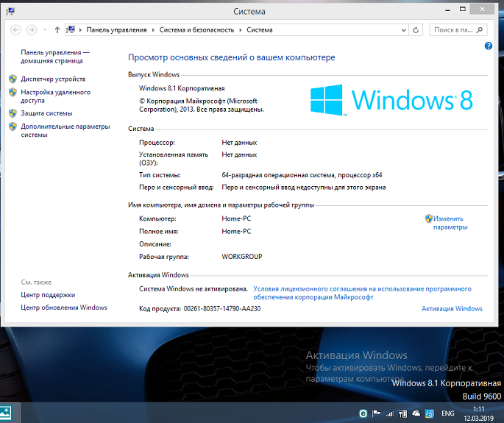
Task: Open Центр поддержки link
Action: [x=48, y=295]
